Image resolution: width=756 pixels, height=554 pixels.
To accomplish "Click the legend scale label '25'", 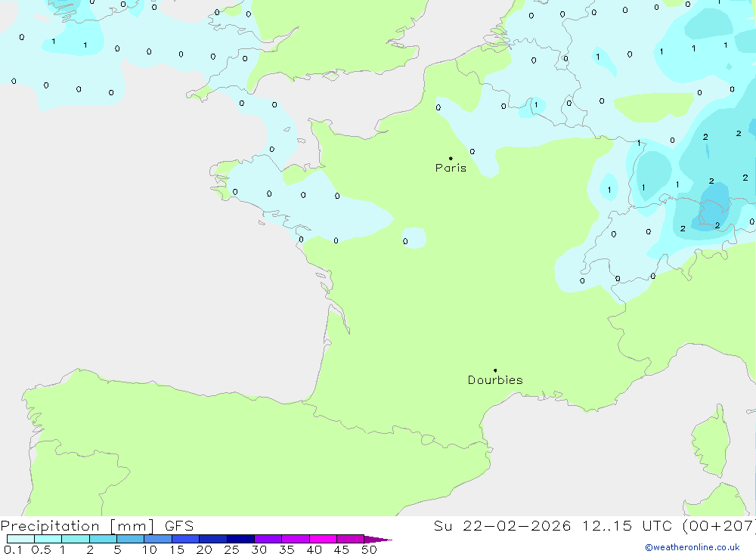I will (231, 549).
